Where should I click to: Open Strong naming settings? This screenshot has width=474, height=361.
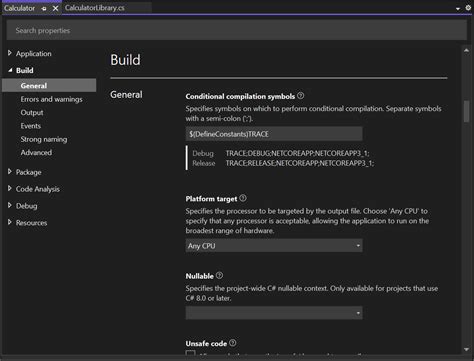click(x=44, y=139)
